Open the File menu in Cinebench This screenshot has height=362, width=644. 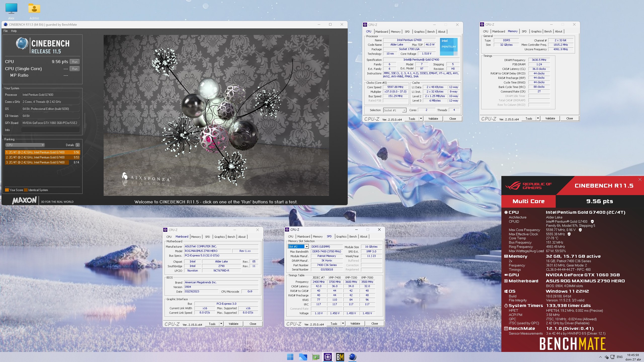click(x=6, y=31)
